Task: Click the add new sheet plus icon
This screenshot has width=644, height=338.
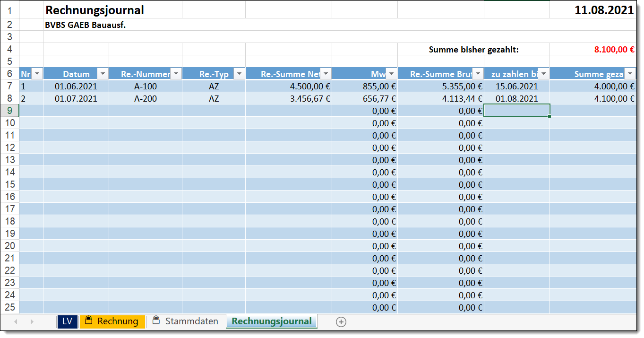Action: pyautogui.click(x=341, y=322)
